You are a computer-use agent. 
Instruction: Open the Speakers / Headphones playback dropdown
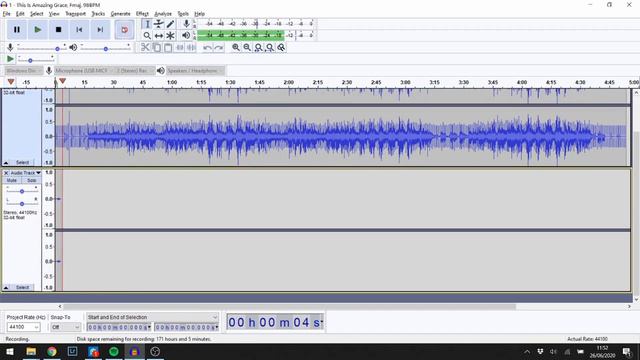click(x=196, y=71)
